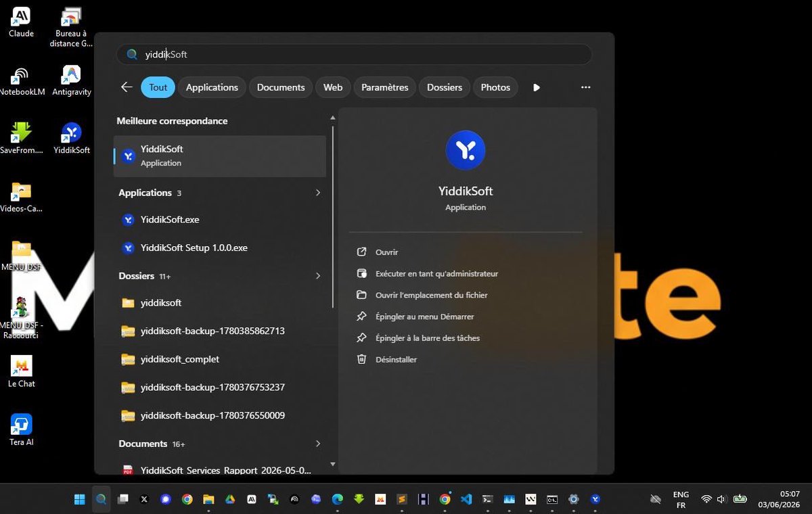The image size is (812, 514).
Task: Choose Épingler à la barre des tâches
Action: (427, 338)
